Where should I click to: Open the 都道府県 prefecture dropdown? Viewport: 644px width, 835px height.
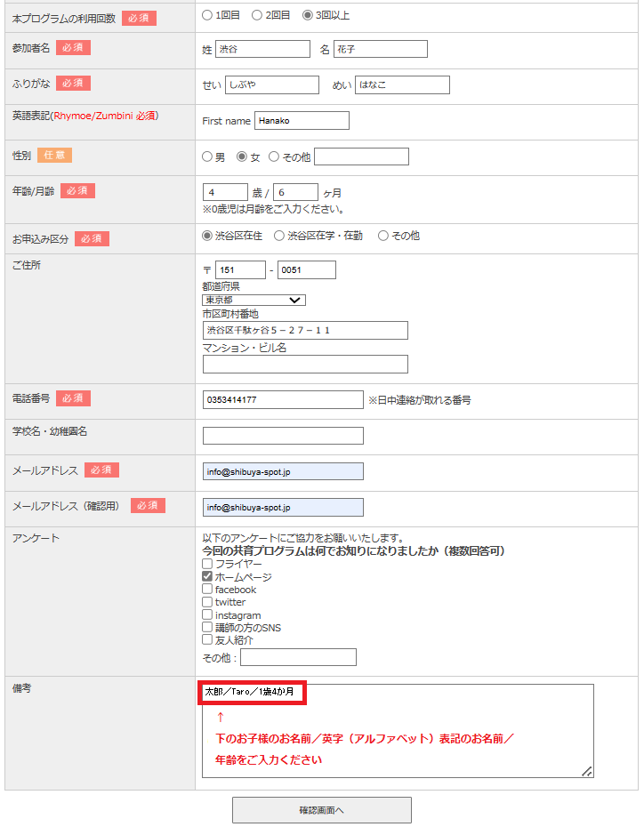pyautogui.click(x=254, y=301)
